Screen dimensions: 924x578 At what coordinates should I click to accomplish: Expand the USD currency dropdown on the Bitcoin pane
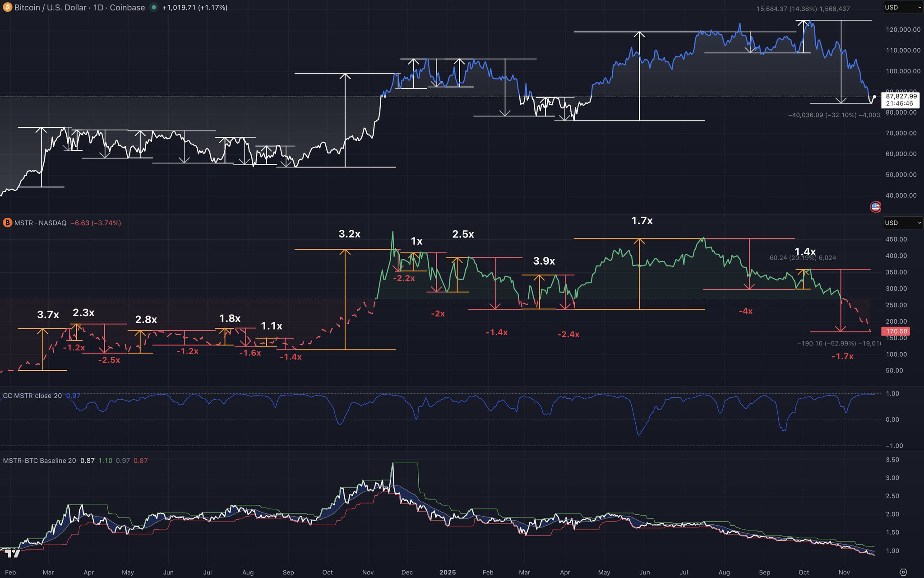903,7
